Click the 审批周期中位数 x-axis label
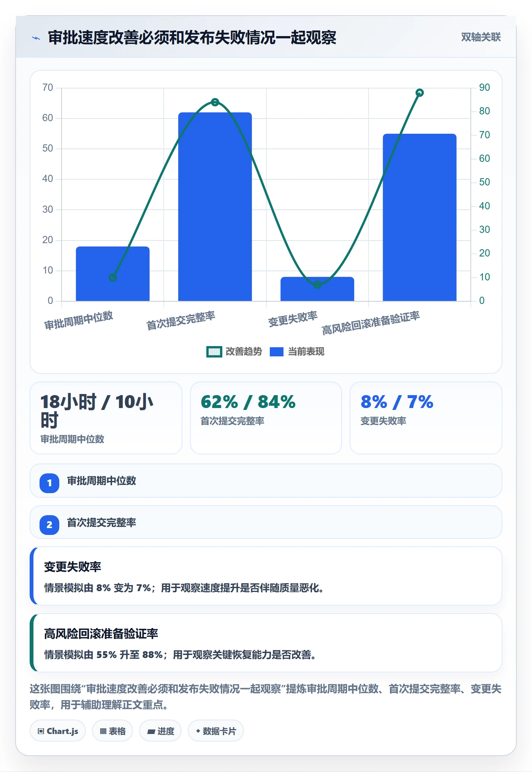 [79, 321]
